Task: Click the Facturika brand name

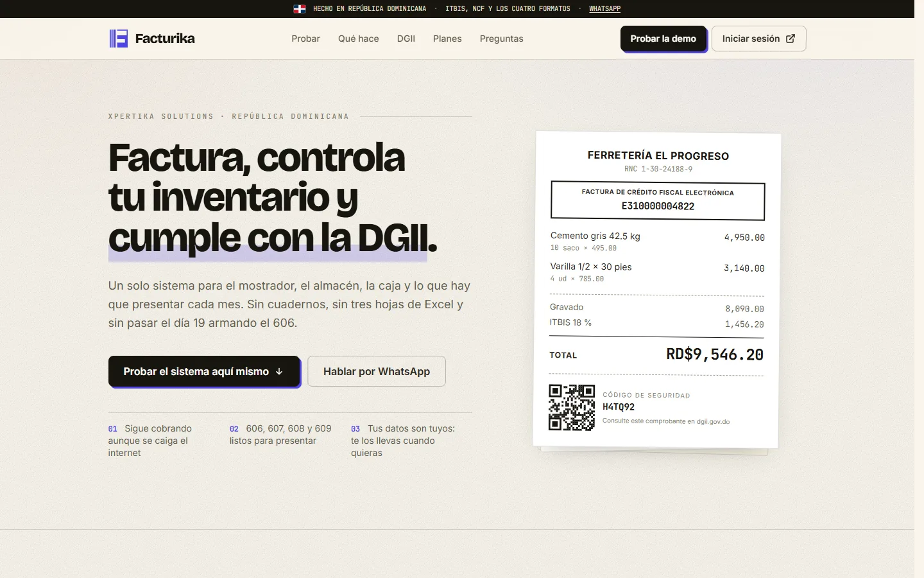Action: 165,39
